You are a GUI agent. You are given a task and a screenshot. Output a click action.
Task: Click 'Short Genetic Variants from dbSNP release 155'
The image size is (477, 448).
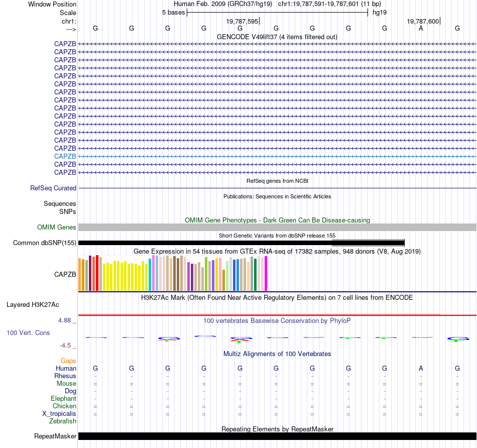click(x=277, y=236)
